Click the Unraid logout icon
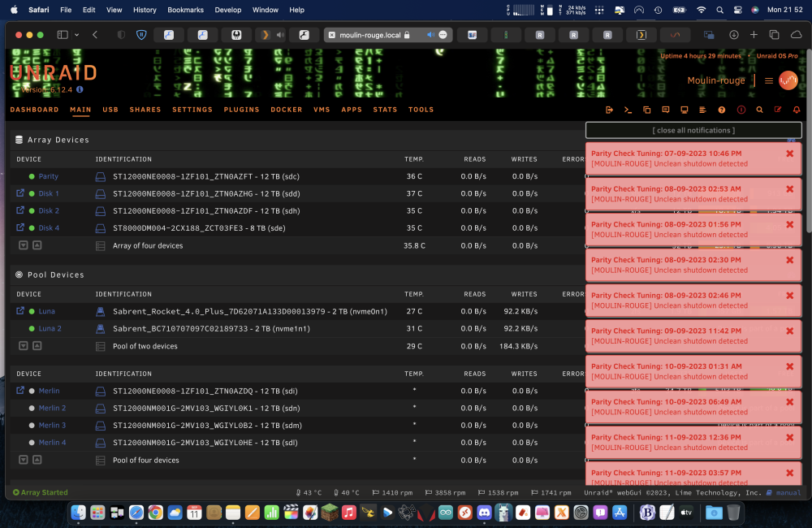Screen dimensions: 812x528 click(609, 110)
